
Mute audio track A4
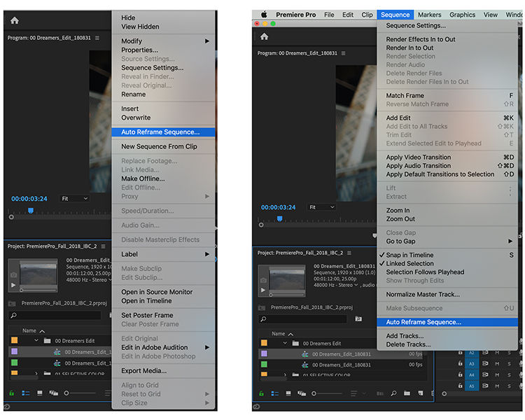point(497,374)
